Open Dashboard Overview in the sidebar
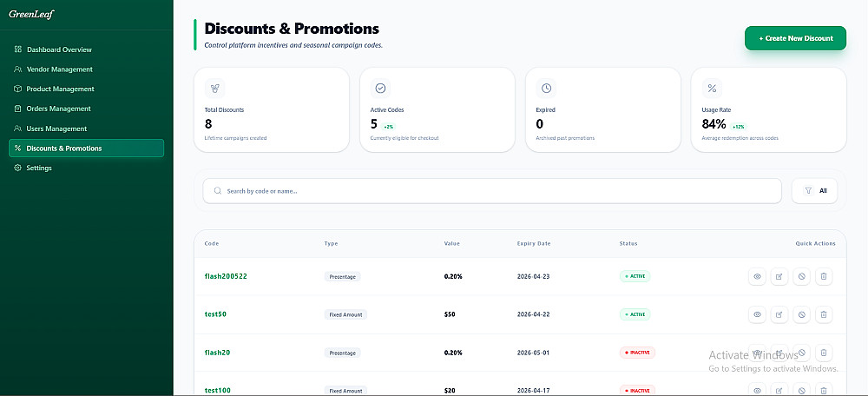868x396 pixels. (x=59, y=49)
